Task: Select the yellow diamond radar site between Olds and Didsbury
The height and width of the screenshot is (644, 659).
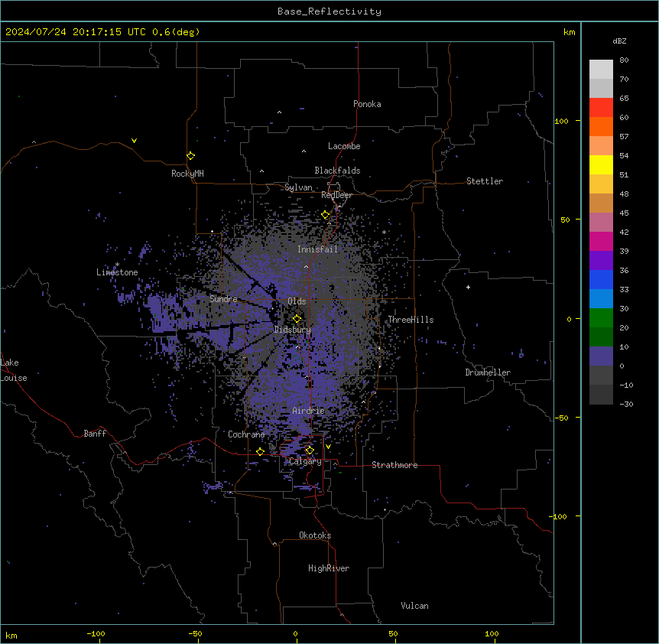Action: 297,319
